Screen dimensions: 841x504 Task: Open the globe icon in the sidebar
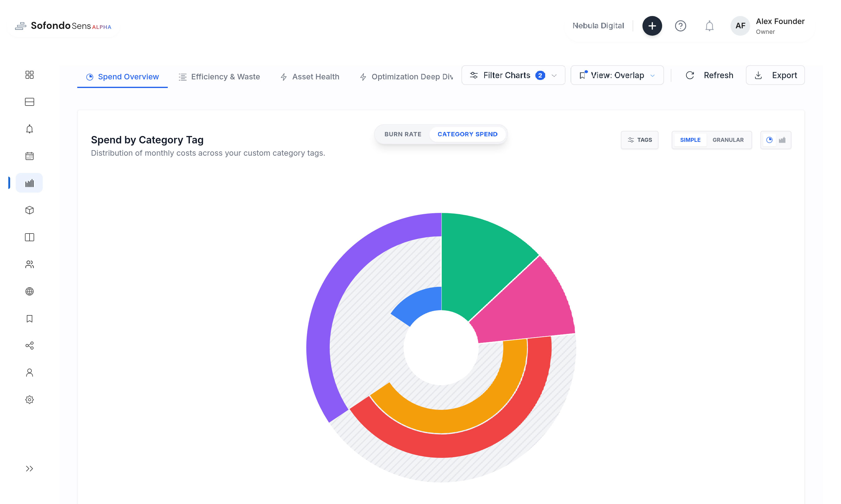point(29,291)
